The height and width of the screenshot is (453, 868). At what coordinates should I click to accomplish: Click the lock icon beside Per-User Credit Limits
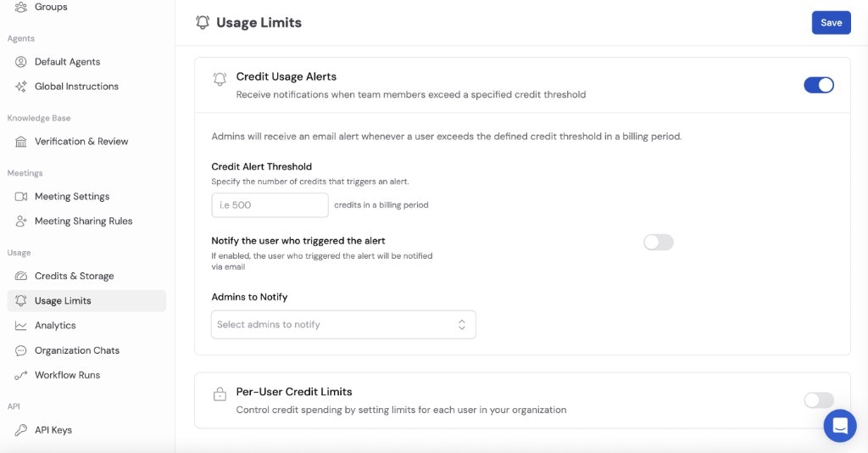click(220, 394)
